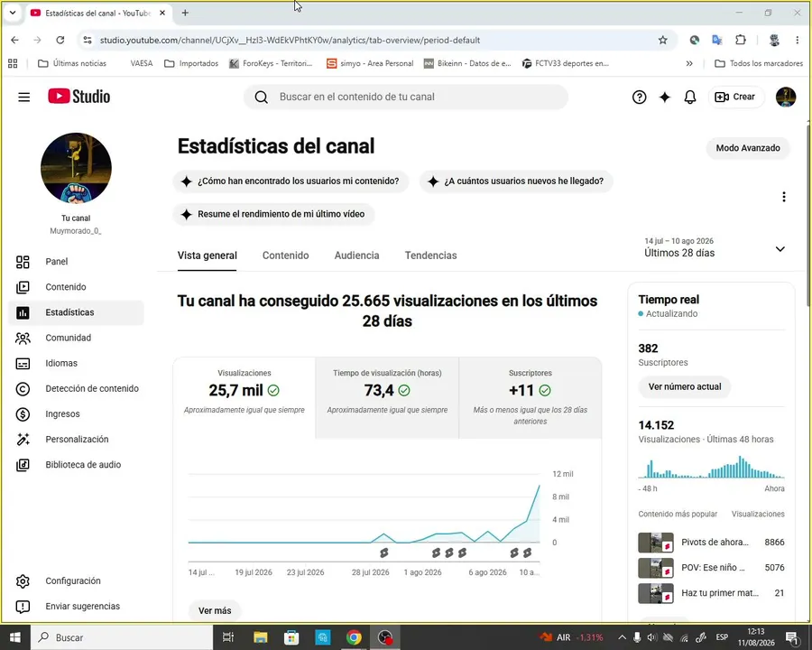Click the Pivots de ahora video thumbnail

[x=656, y=543]
